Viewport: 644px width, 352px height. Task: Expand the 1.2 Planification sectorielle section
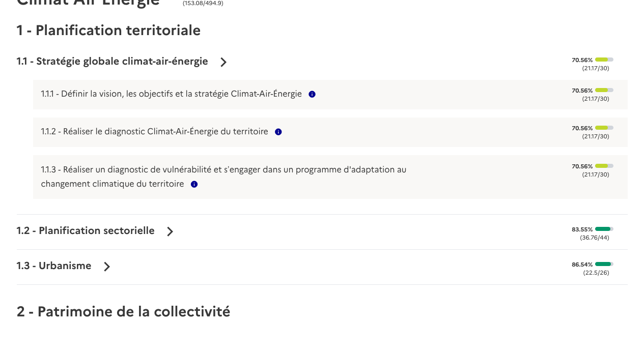click(x=85, y=231)
